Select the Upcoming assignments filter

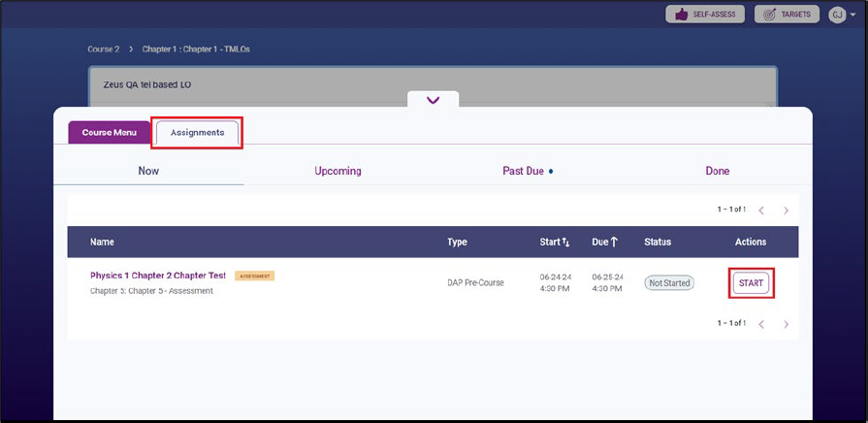338,171
